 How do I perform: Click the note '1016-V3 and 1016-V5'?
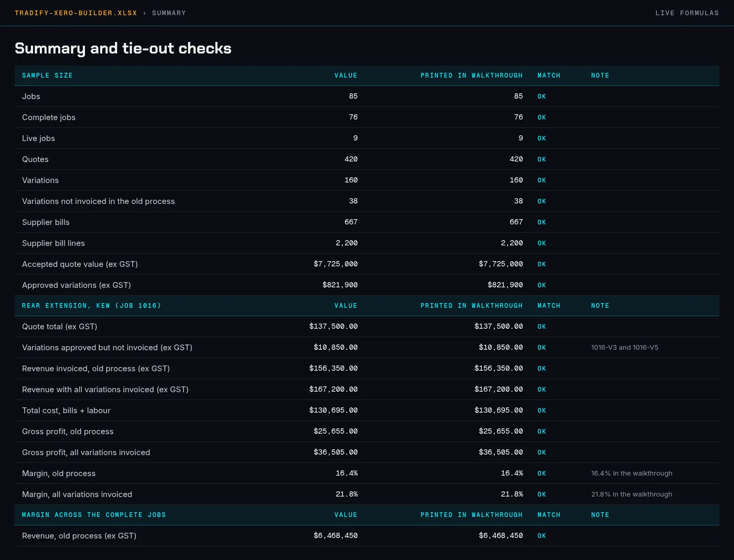624,348
